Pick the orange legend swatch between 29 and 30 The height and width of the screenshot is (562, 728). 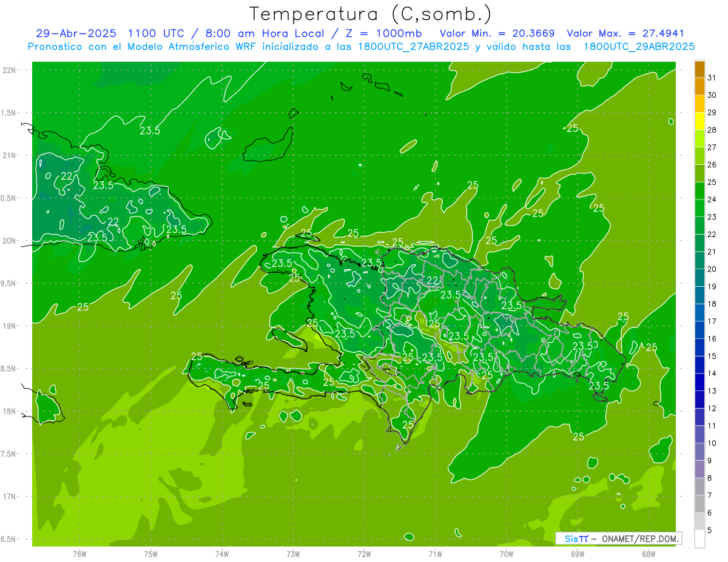coord(699,104)
